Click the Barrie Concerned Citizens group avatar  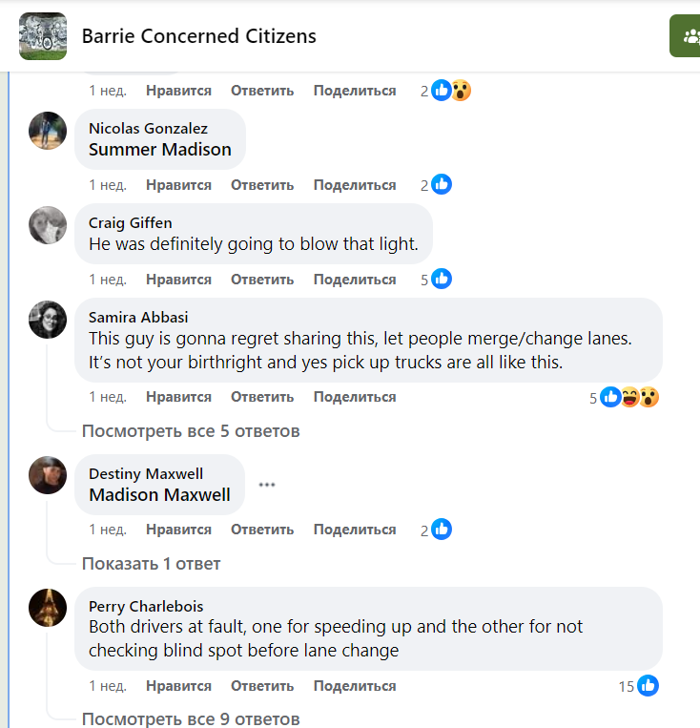click(x=43, y=36)
